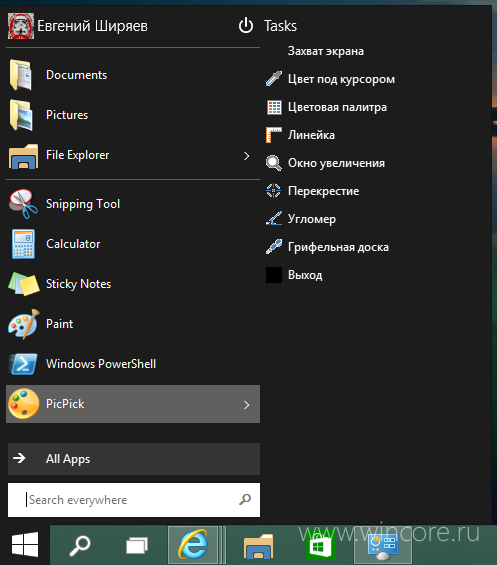497x565 pixels.
Task: Click the ruler icon for Линейка
Action: click(x=274, y=135)
